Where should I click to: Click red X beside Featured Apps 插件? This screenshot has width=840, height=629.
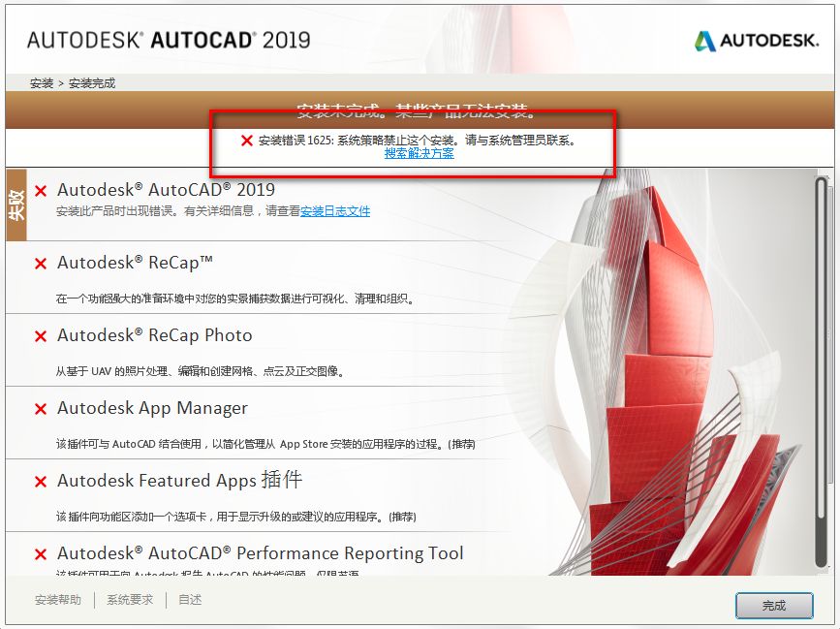(41, 482)
